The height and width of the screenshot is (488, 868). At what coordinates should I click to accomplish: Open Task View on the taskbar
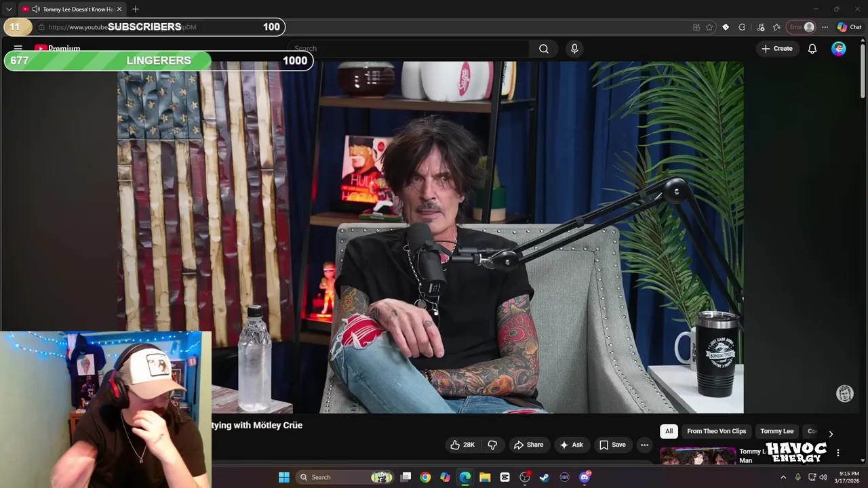pyautogui.click(x=406, y=477)
